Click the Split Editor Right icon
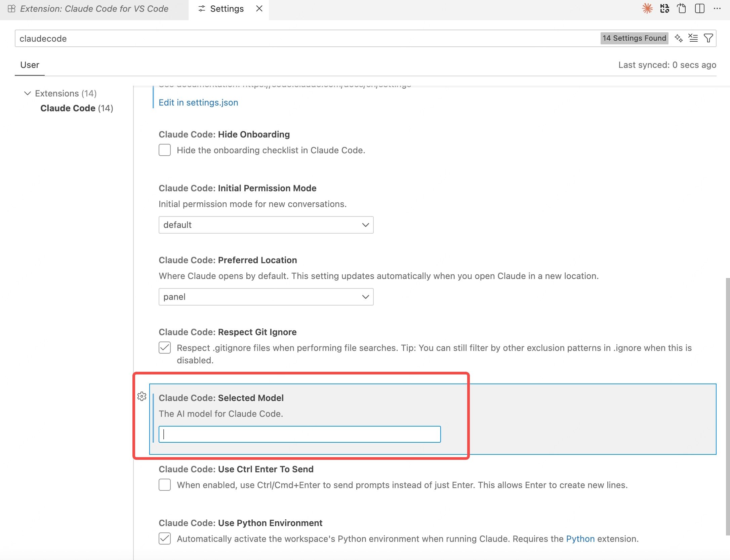Screen dimensions: 730x560 coord(699,8)
